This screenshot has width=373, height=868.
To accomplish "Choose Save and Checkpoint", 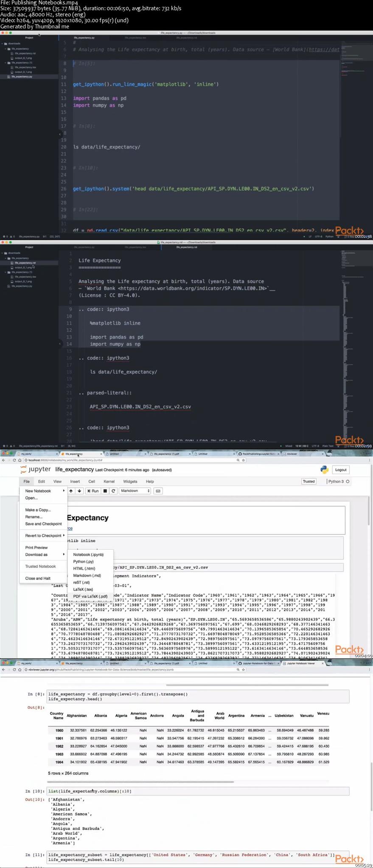I will coord(43,524).
